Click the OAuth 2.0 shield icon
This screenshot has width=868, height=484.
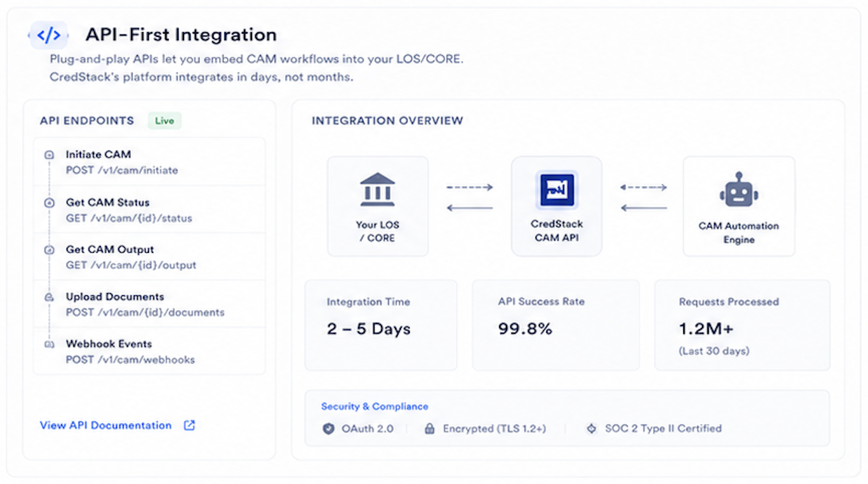(329, 428)
